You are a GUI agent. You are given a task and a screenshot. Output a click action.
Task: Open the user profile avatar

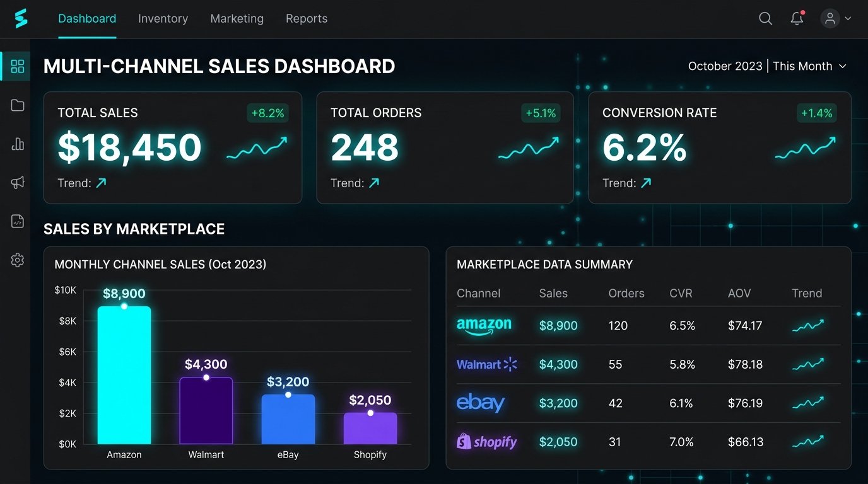tap(830, 18)
